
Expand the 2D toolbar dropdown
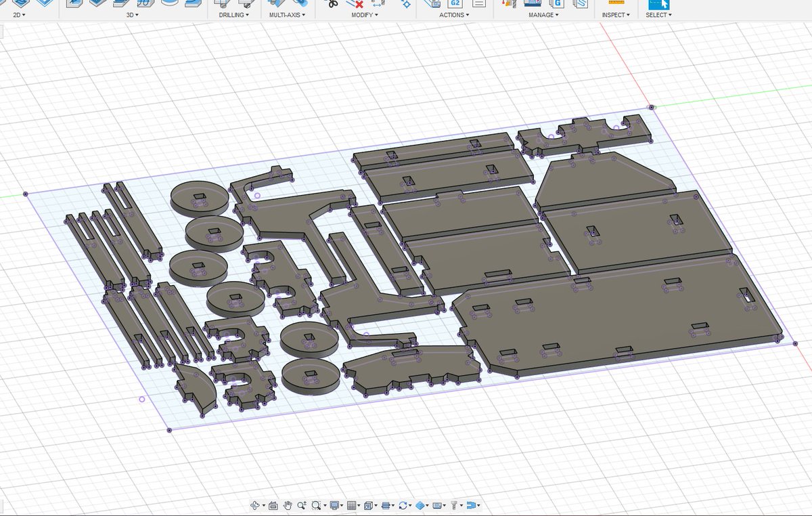[20, 15]
